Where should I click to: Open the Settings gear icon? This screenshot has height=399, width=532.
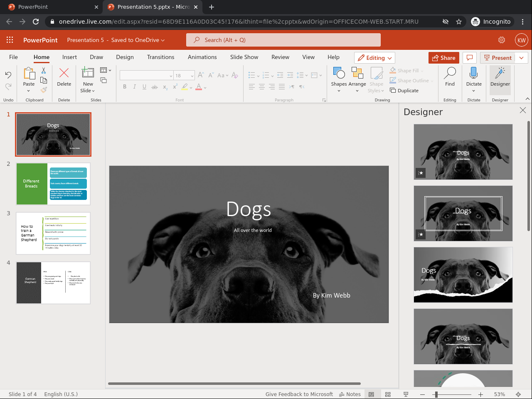pyautogui.click(x=502, y=40)
